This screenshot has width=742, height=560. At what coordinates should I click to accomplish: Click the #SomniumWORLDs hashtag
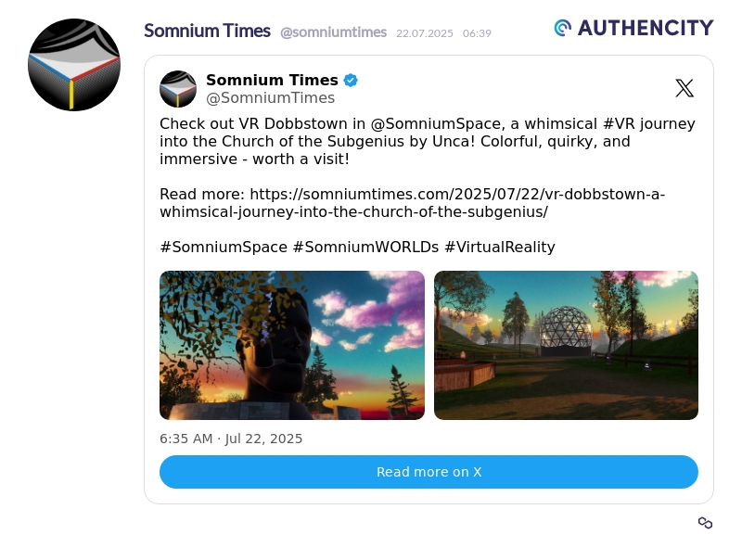(365, 247)
